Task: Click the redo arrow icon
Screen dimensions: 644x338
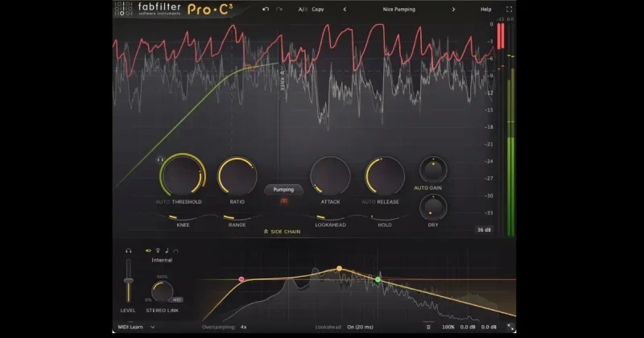Action: pyautogui.click(x=279, y=9)
